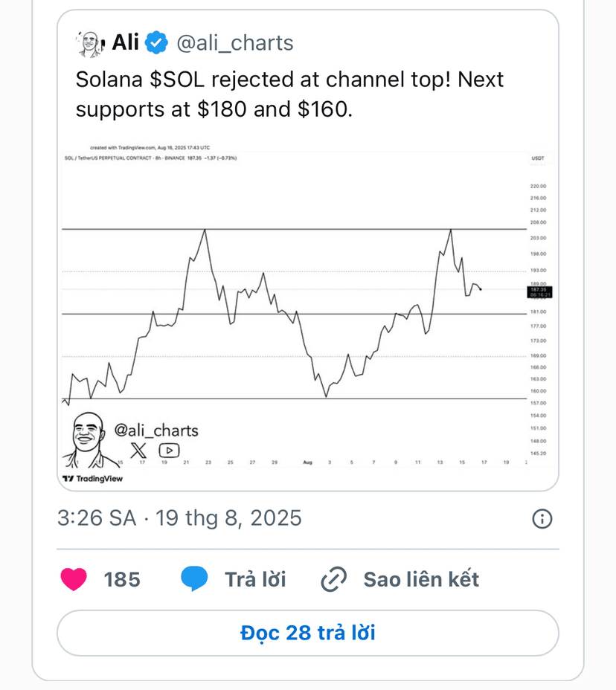Click the 185 likes count
This screenshot has height=690, width=616.
point(122,579)
